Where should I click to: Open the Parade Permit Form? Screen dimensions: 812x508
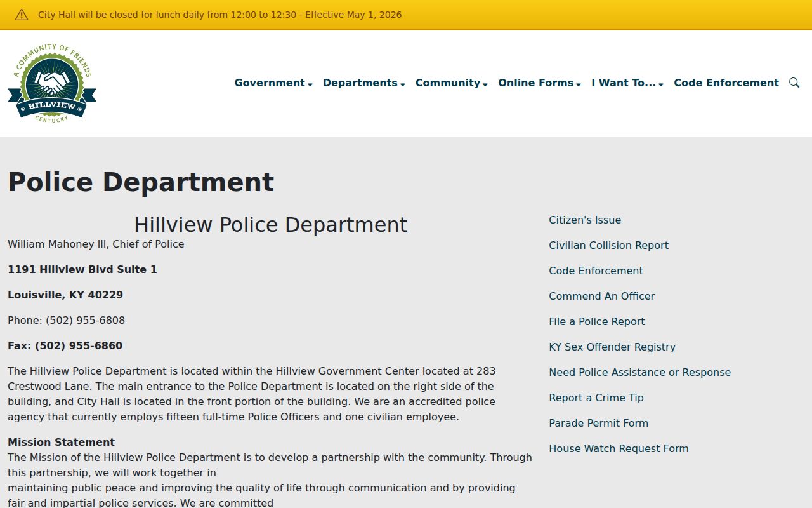point(598,423)
